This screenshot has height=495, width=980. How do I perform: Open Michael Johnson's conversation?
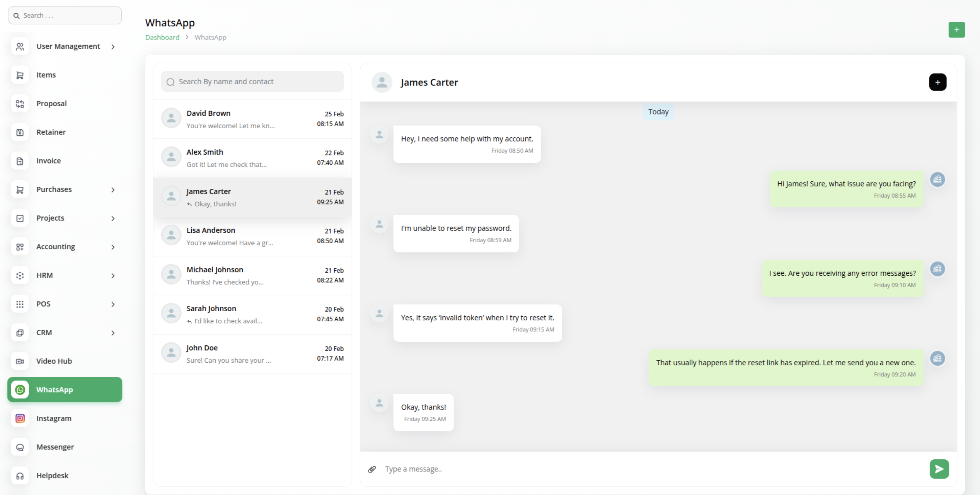pyautogui.click(x=252, y=276)
